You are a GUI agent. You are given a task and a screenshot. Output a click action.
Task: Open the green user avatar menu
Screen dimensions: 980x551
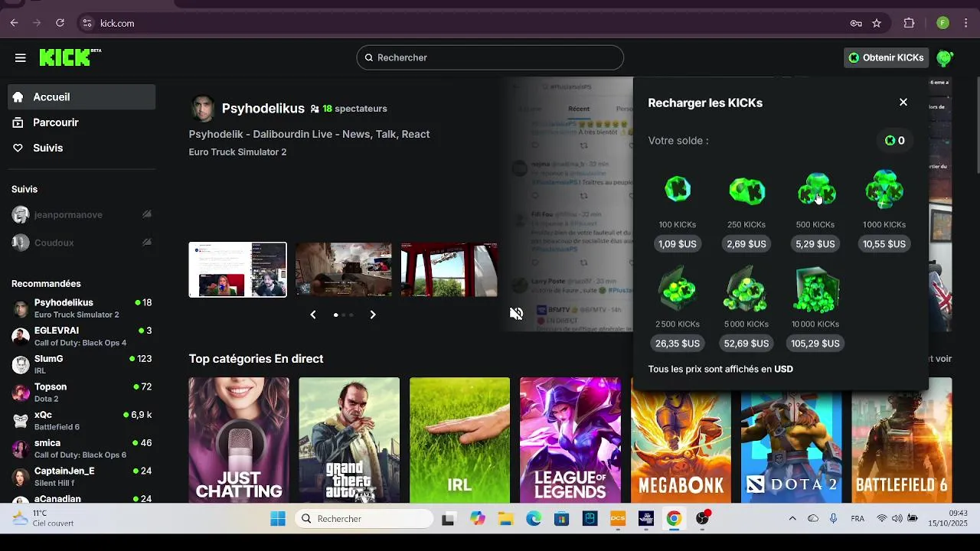pos(945,57)
